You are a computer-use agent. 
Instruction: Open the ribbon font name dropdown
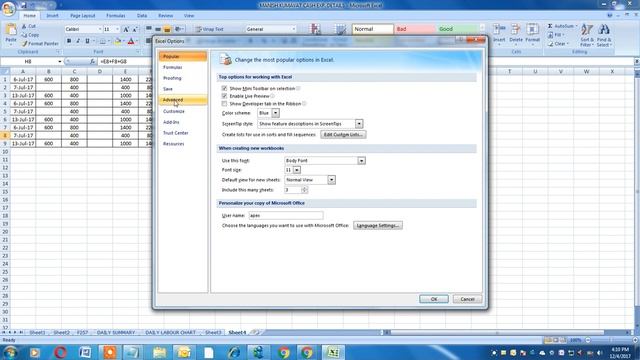pyautogui.click(x=100, y=29)
